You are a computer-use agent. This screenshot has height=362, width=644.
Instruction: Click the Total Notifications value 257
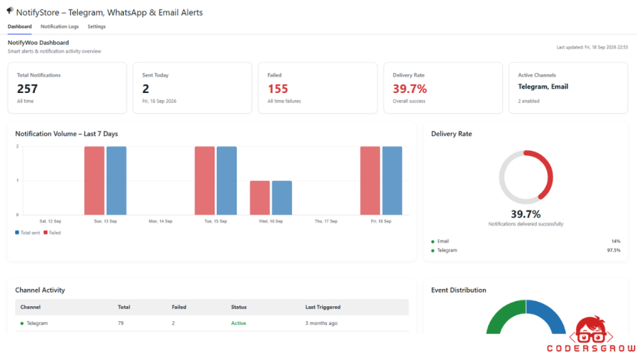coord(27,89)
